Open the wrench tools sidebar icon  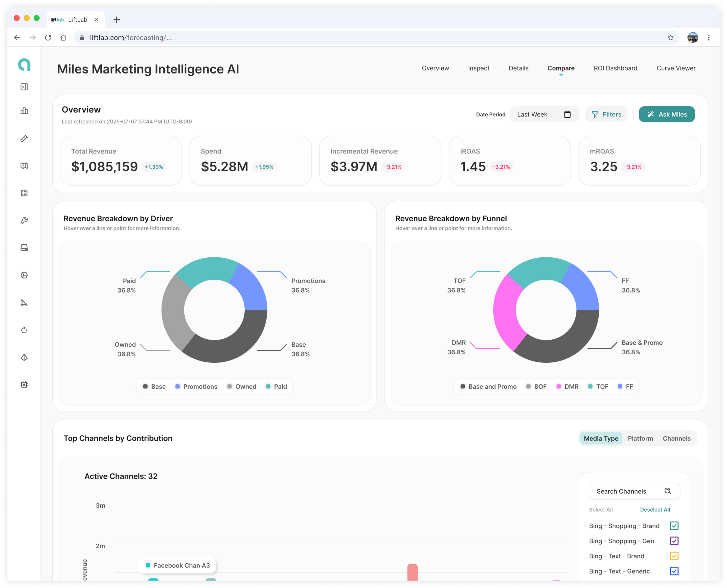point(24,220)
